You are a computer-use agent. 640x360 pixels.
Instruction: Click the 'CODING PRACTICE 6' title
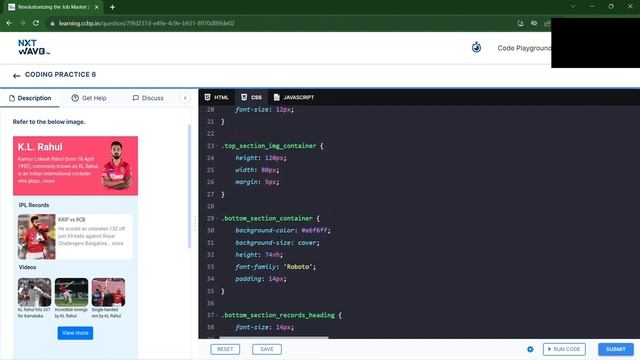pyautogui.click(x=60, y=75)
